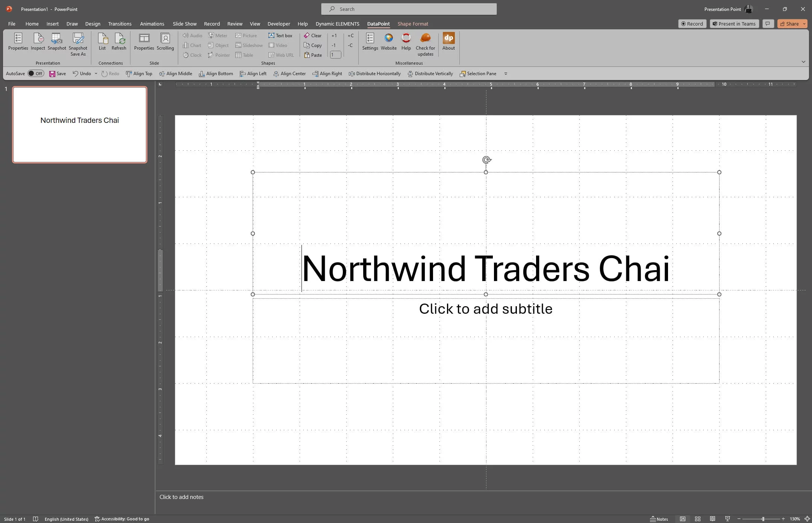Viewport: 812px width, 523px height.
Task: Open Slide Properties in DataPoint ribbon
Action: click(x=144, y=42)
